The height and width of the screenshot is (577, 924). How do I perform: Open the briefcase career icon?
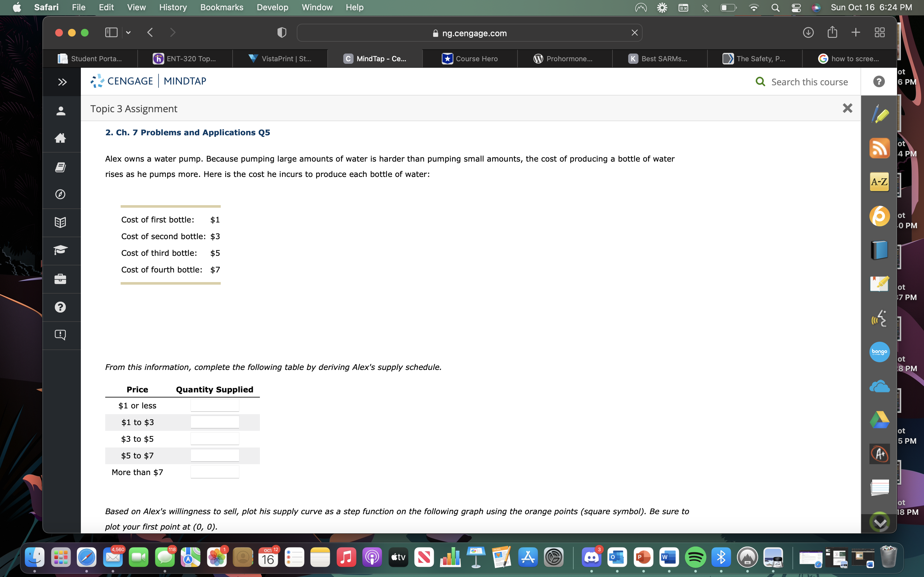(x=61, y=279)
